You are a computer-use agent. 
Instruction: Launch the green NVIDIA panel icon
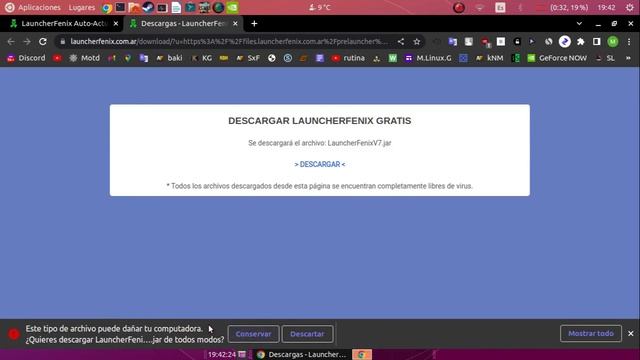click(233, 7)
